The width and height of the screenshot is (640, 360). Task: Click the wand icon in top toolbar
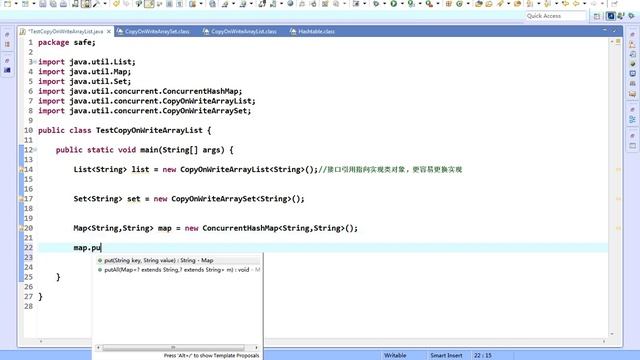[x=97, y=4]
